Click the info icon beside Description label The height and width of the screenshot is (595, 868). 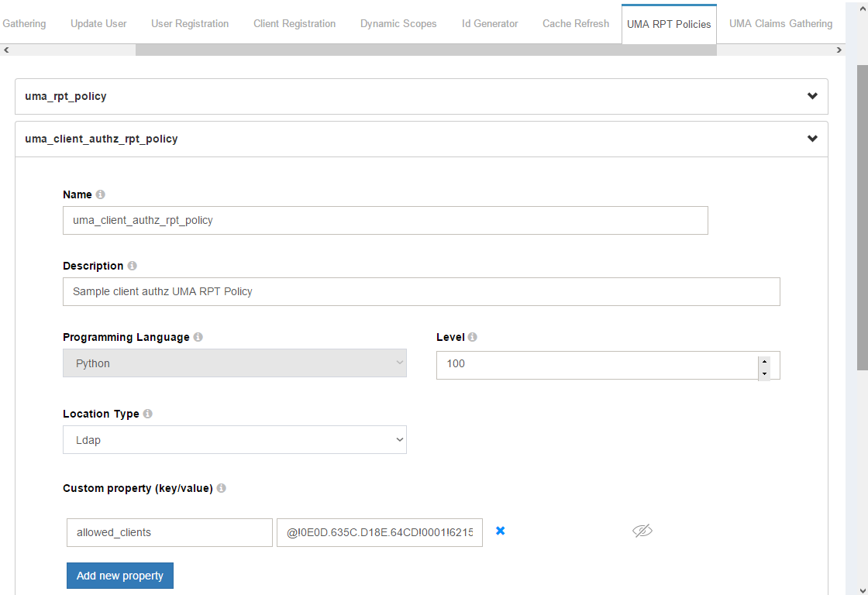(132, 266)
